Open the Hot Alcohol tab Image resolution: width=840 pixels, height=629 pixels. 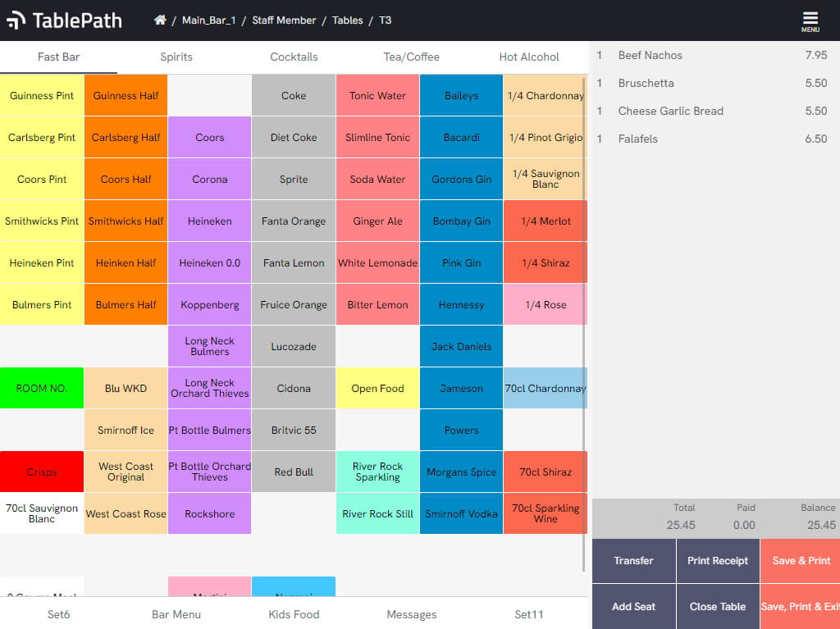[x=529, y=57]
